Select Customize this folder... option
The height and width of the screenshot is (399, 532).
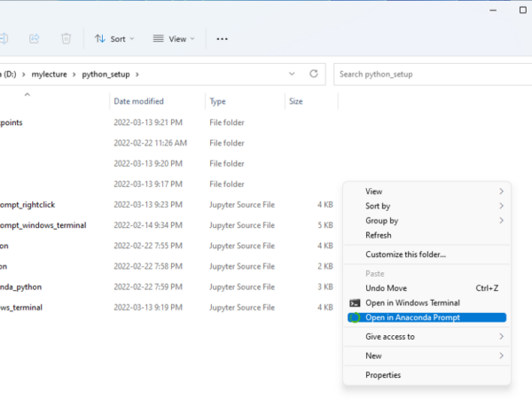(405, 254)
